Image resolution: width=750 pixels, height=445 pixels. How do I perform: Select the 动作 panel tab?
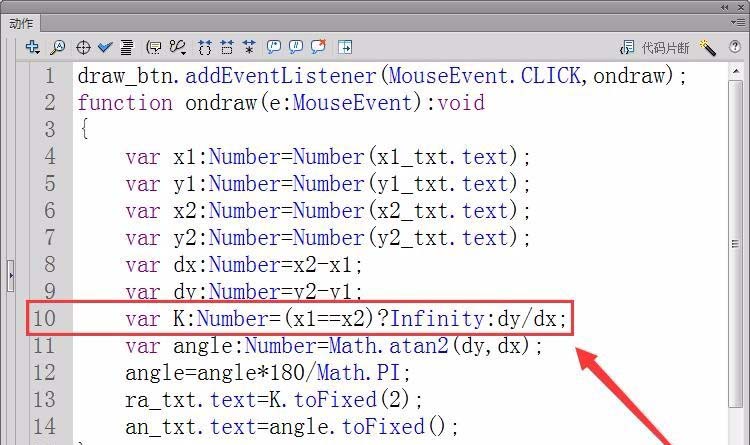22,23
